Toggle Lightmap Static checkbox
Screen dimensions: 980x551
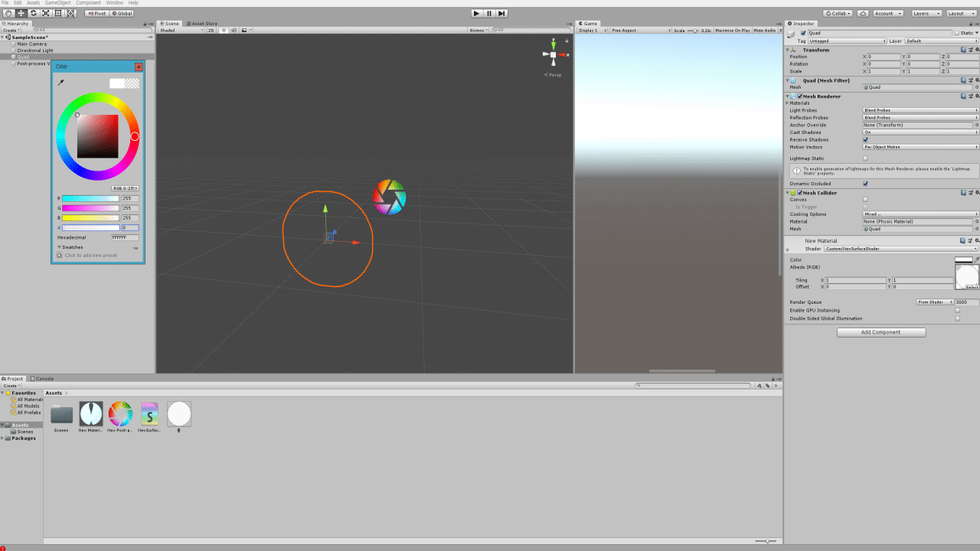866,158
